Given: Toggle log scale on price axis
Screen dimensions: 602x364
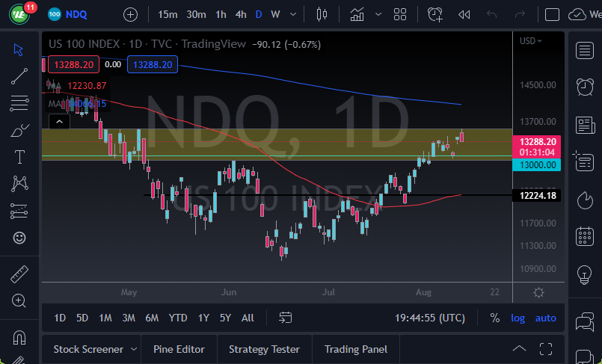Looking at the screenshot, I should coord(517,318).
